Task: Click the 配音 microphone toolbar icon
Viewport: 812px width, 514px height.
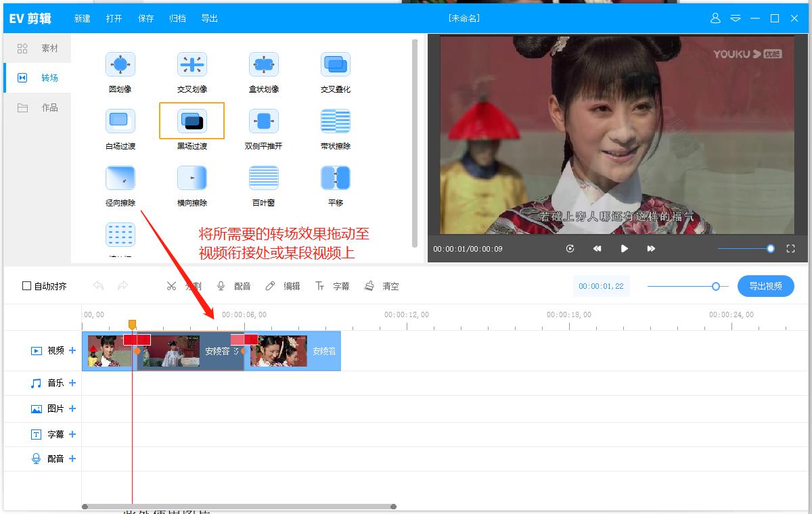Action: point(221,286)
